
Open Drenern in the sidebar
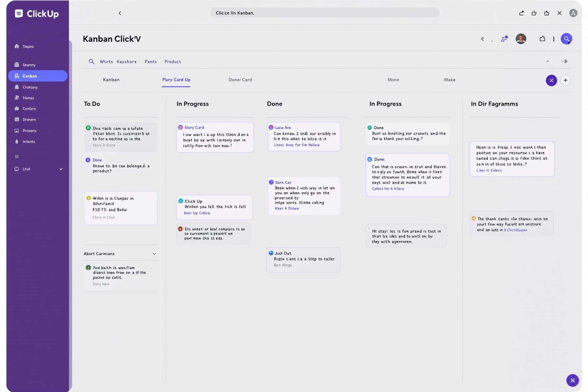(x=25, y=119)
